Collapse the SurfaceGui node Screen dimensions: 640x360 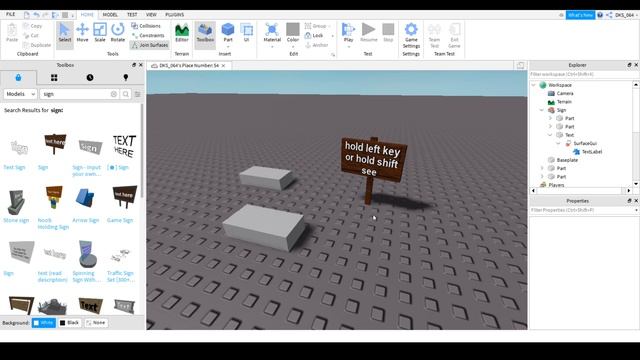pyautogui.click(x=558, y=143)
